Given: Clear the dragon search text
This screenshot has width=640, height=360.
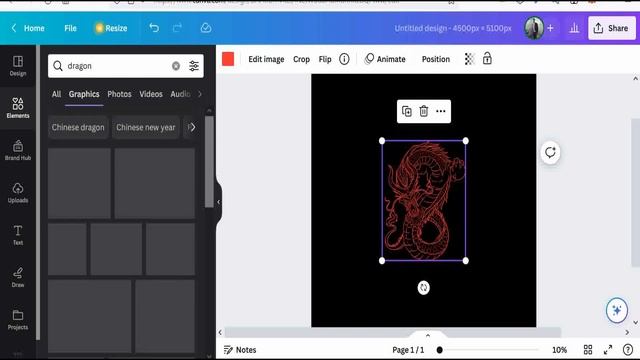Looking at the screenshot, I should pyautogui.click(x=176, y=66).
